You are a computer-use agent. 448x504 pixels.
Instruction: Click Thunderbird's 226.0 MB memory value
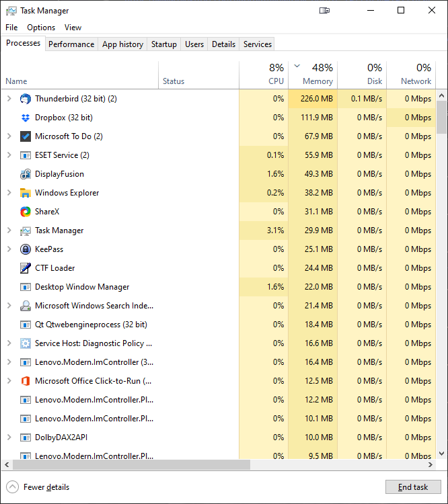[317, 99]
